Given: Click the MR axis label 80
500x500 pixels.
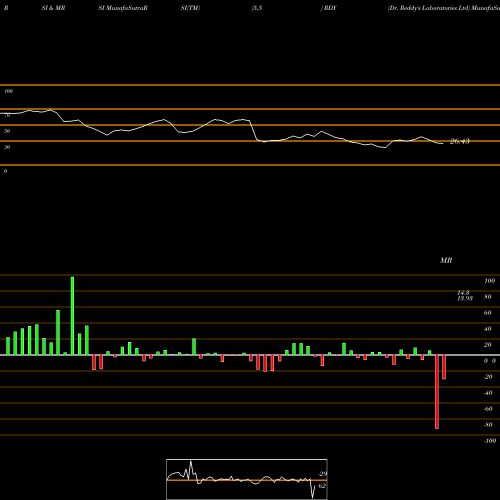Looking at the screenshot, I should coord(488,297).
